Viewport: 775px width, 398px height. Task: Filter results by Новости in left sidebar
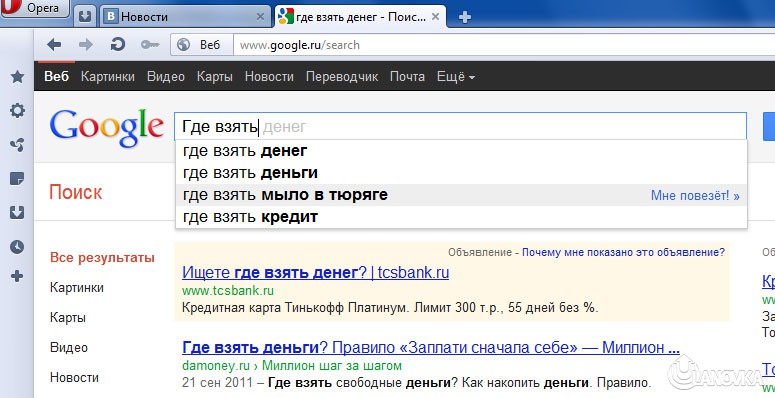click(x=74, y=378)
